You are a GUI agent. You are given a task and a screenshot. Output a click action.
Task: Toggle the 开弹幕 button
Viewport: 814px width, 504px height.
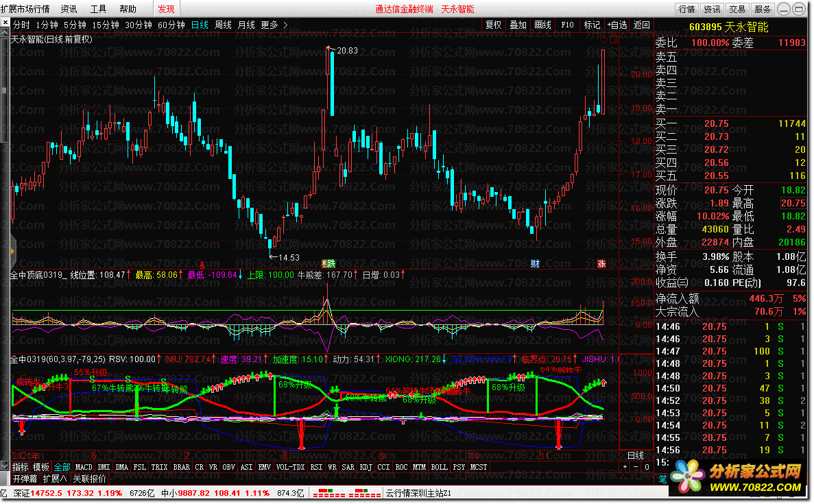coord(25,479)
